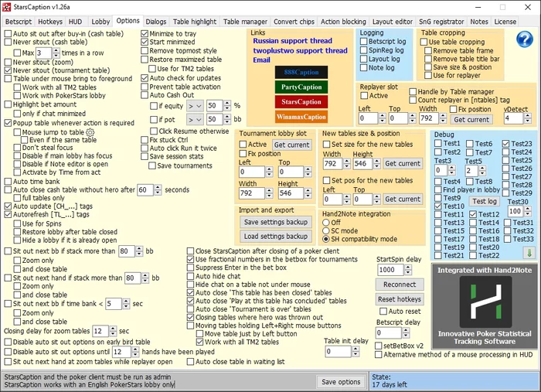Enable Find player in lobby
The image size is (541, 392).
pos(438,189)
